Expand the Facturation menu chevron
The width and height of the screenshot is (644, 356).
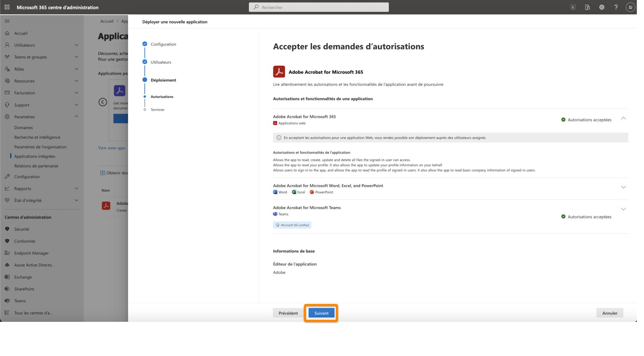pyautogui.click(x=76, y=93)
